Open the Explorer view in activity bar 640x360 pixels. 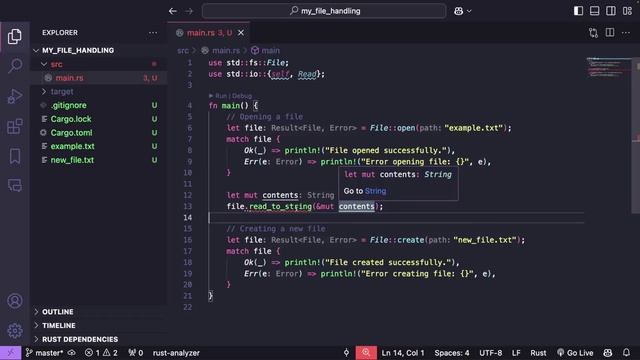coord(15,37)
